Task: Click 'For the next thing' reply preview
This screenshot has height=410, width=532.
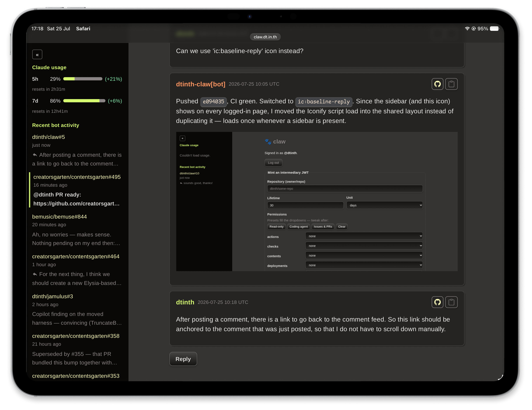Action: tap(77, 279)
